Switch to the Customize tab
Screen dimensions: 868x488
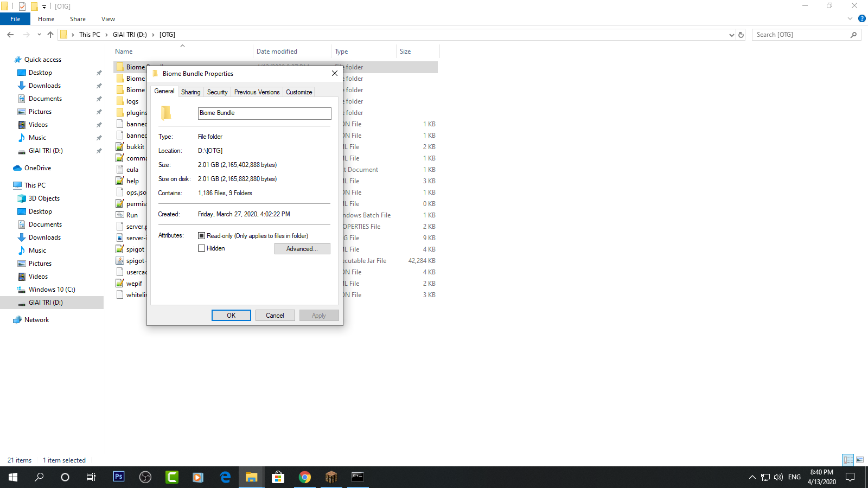click(299, 92)
